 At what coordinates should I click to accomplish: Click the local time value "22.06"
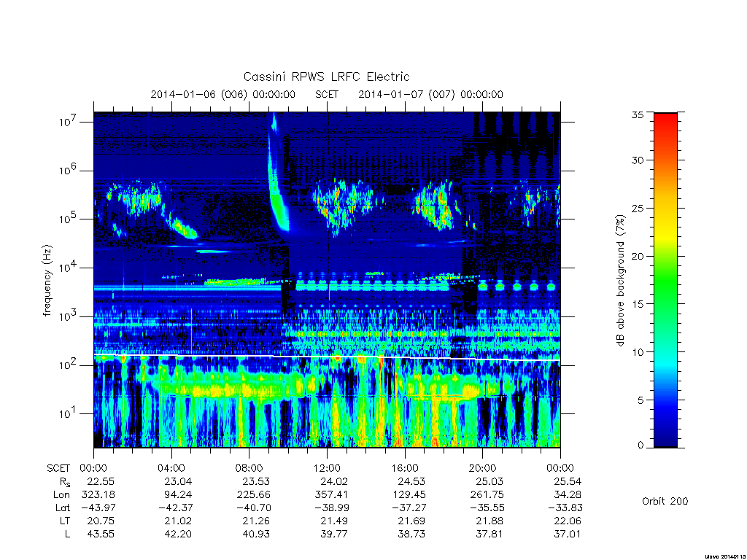pyautogui.click(x=568, y=521)
